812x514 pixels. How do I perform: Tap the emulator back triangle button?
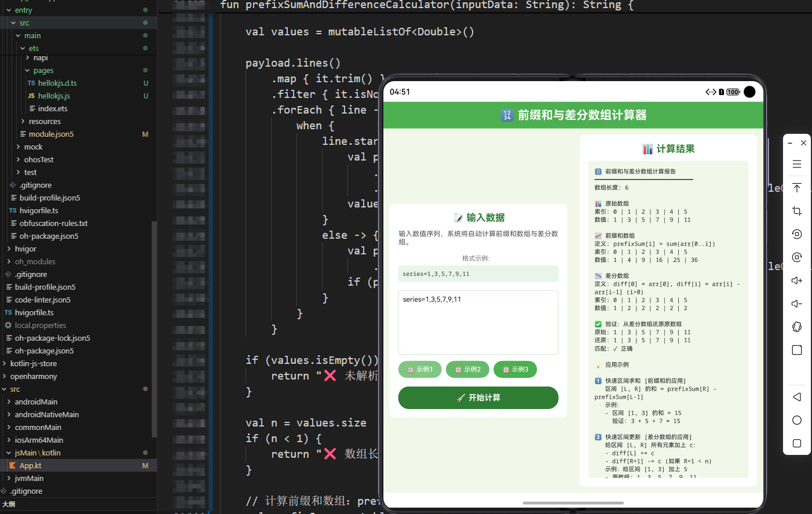pos(797,397)
